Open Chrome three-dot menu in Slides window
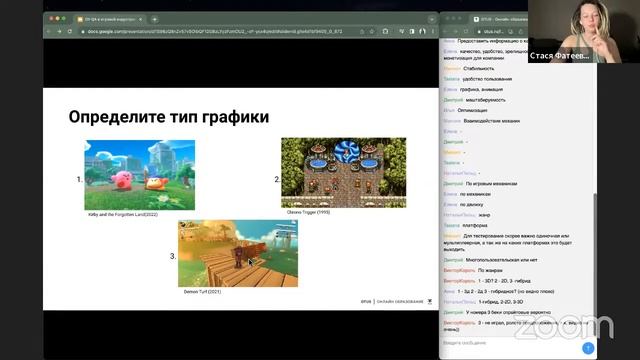This screenshot has width=640, height=360. [433, 31]
